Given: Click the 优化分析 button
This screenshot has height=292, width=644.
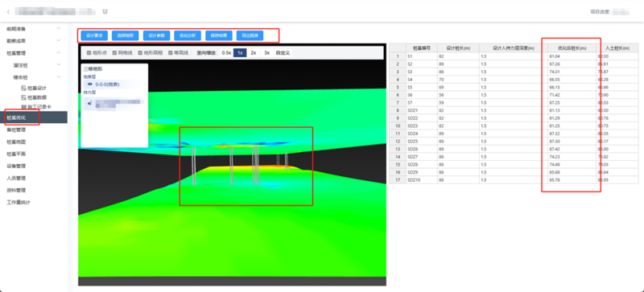Looking at the screenshot, I should (188, 35).
